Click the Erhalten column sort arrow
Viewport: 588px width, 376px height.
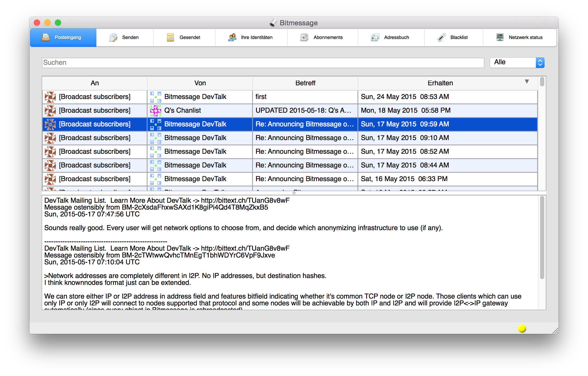[527, 82]
